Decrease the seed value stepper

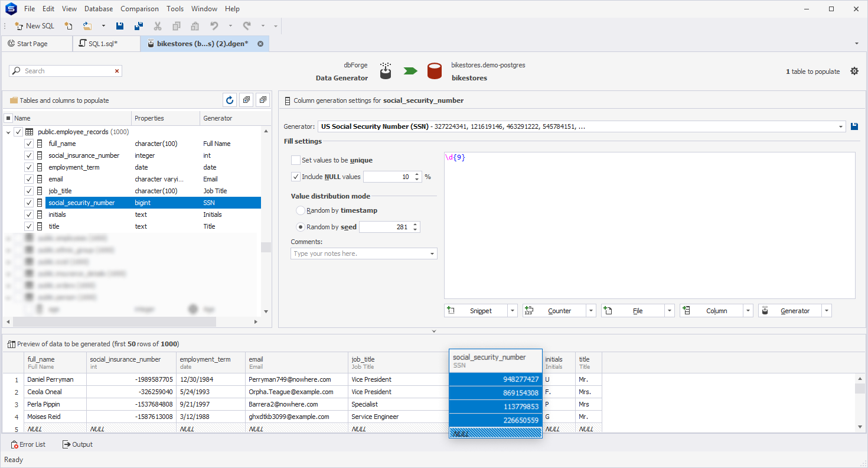point(416,230)
